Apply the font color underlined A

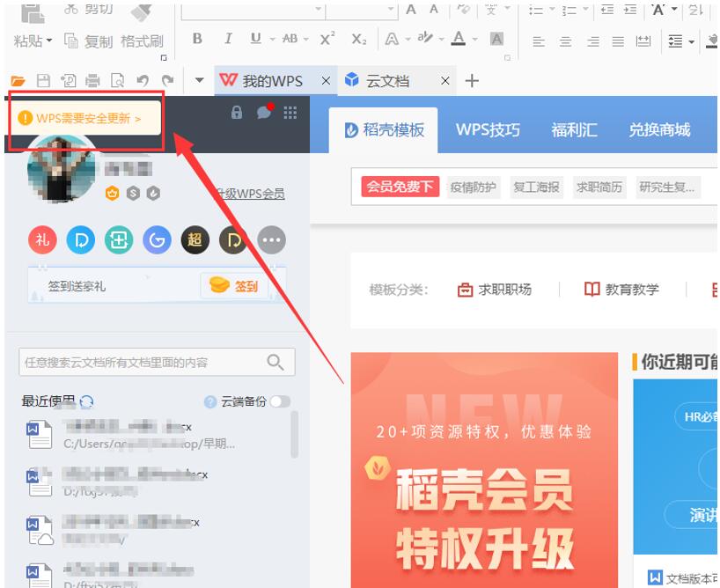coord(459,39)
